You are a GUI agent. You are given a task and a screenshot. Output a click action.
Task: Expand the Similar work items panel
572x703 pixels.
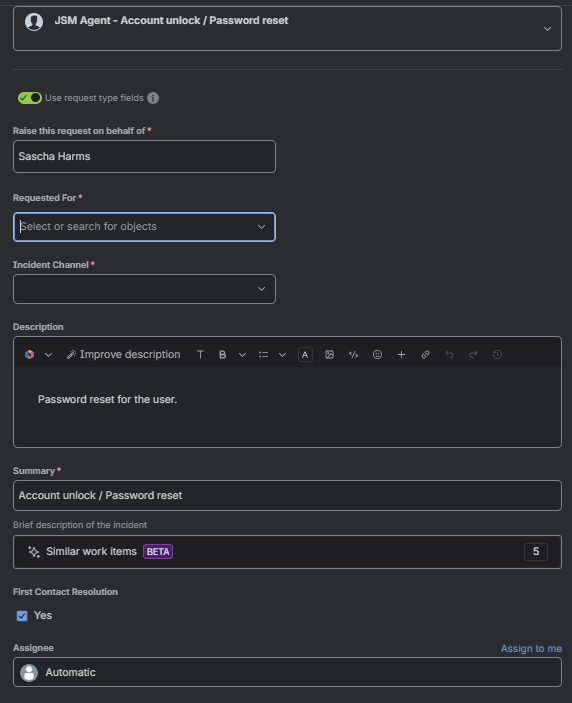coord(287,552)
